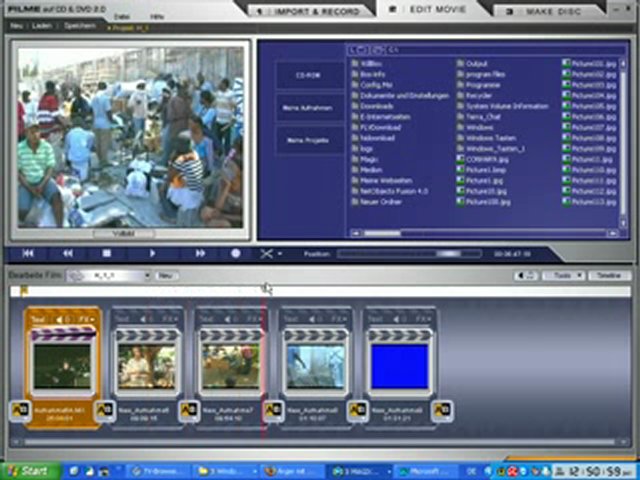Viewport: 640px width, 480px height.
Task: Toggle the speaker icon on the first scene
Action: pos(63,319)
